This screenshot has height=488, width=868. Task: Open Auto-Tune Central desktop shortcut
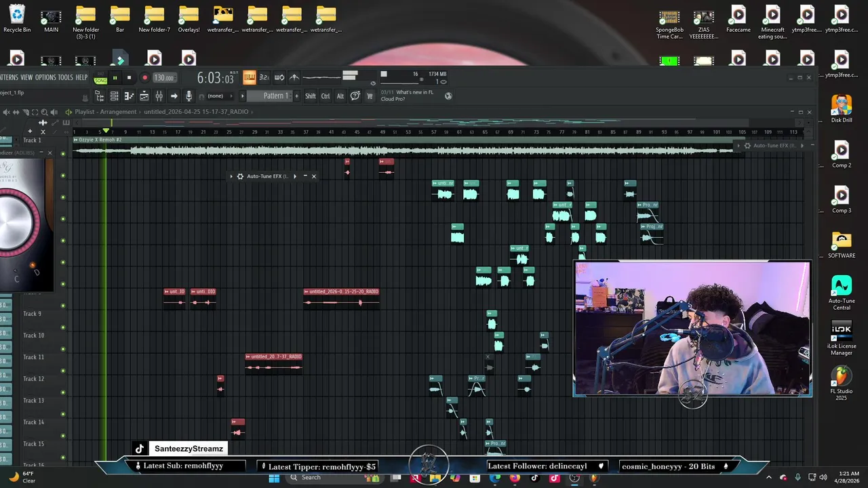842,292
